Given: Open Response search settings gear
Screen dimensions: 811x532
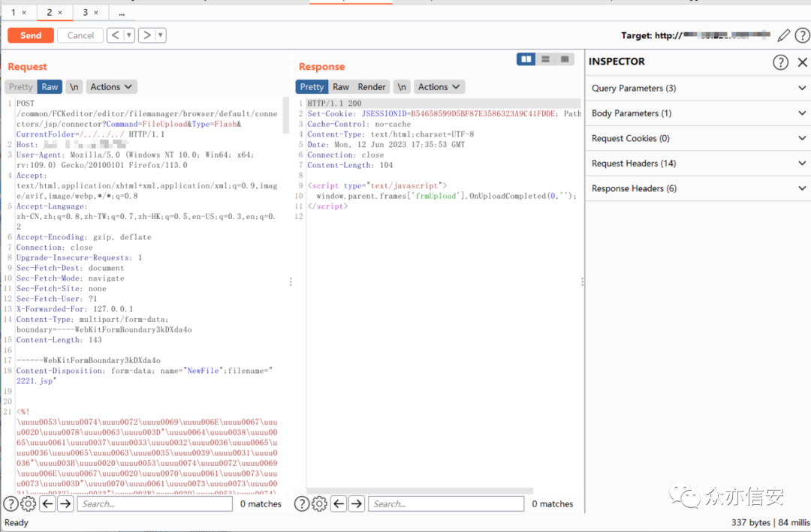Looking at the screenshot, I should (319, 503).
